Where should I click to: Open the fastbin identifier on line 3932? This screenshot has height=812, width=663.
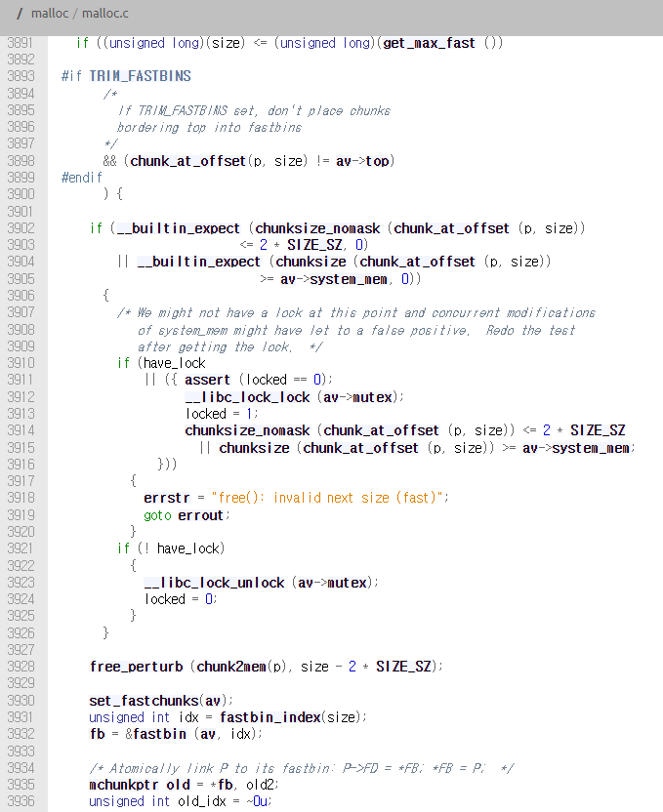[159, 734]
